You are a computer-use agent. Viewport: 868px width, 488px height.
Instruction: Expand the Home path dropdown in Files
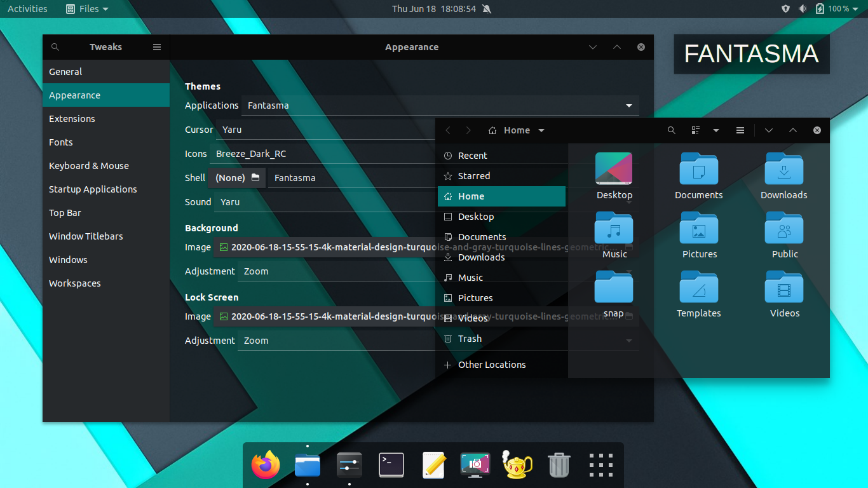(x=541, y=130)
